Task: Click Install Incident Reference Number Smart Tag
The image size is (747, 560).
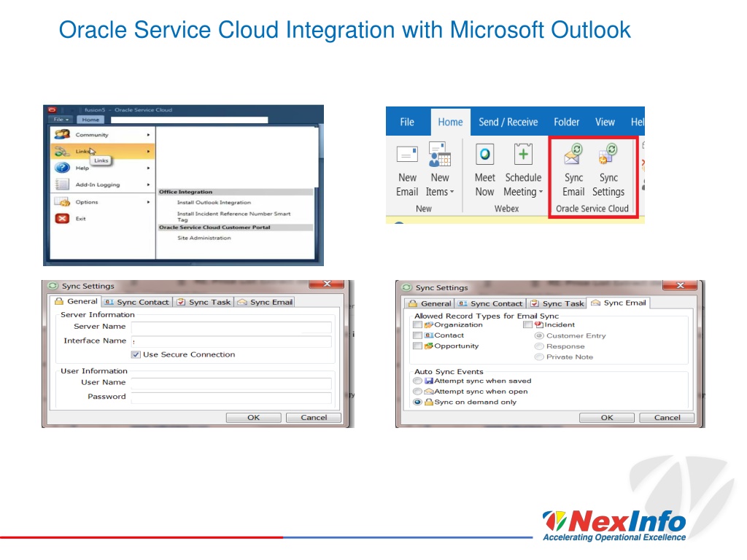Action: tap(234, 217)
